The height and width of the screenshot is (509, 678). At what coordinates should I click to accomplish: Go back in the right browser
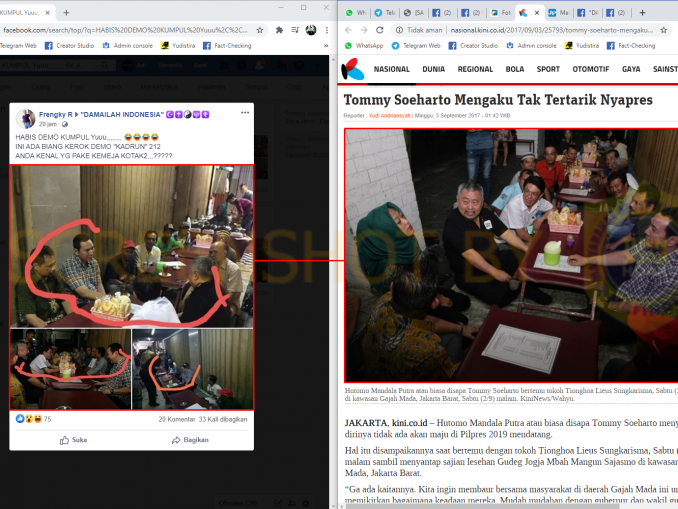(x=349, y=30)
